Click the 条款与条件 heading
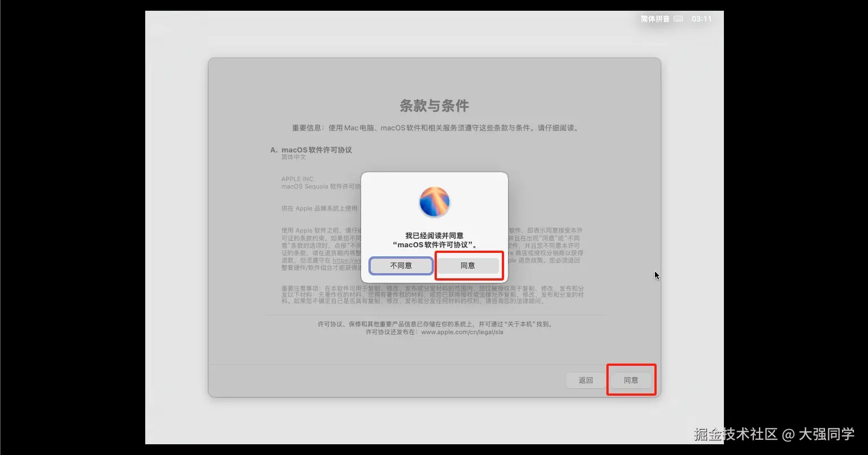The height and width of the screenshot is (455, 868). click(x=435, y=106)
